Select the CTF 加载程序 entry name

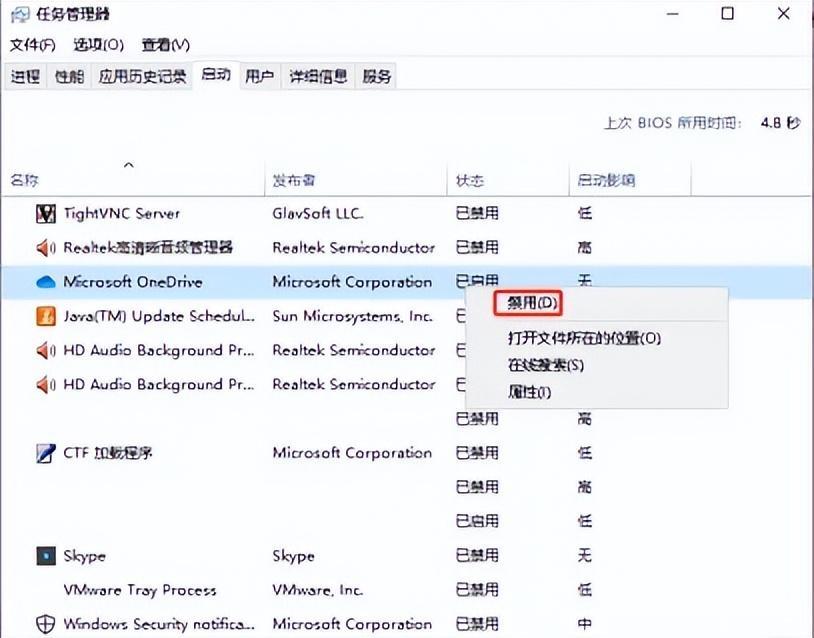coord(107,453)
